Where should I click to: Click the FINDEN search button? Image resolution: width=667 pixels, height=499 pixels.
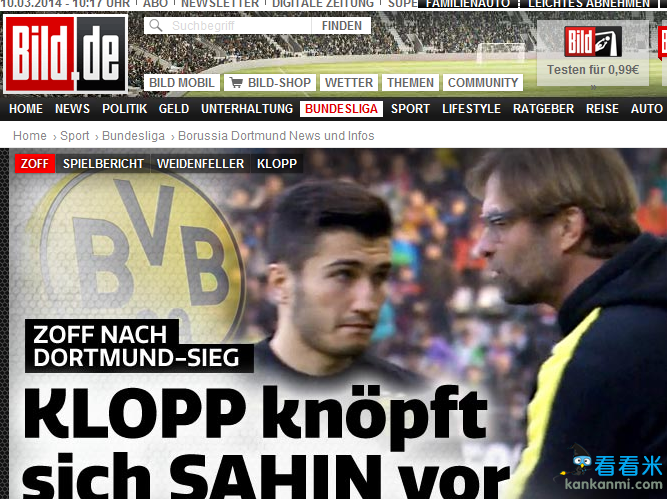[x=341, y=26]
